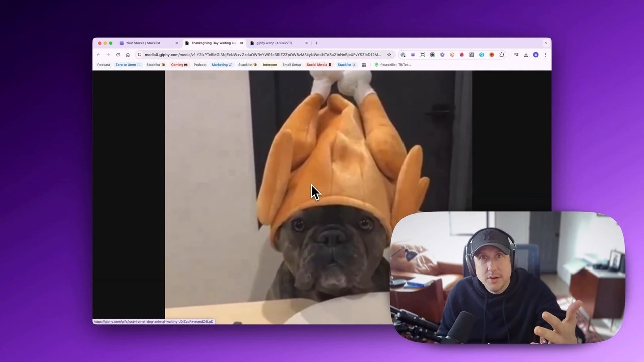Open a new tab with plus
The image size is (644, 362).
pos(316,43)
